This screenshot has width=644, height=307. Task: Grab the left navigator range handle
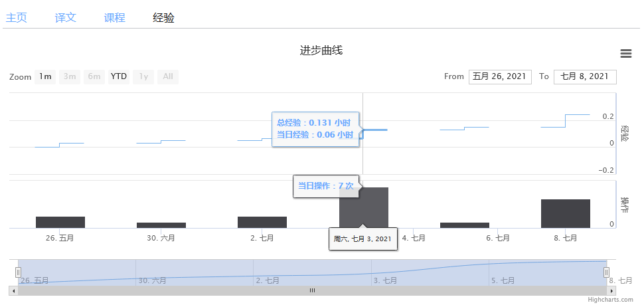(18, 272)
